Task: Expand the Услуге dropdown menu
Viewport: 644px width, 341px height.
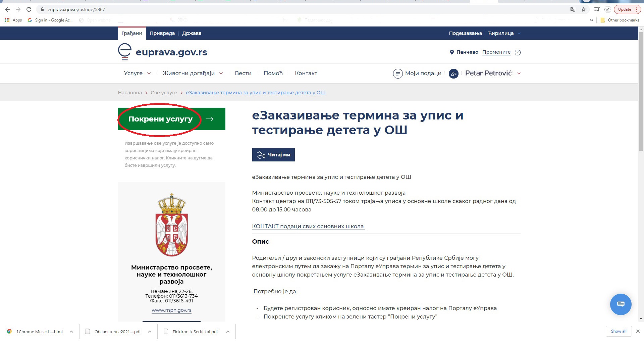Action: (137, 73)
